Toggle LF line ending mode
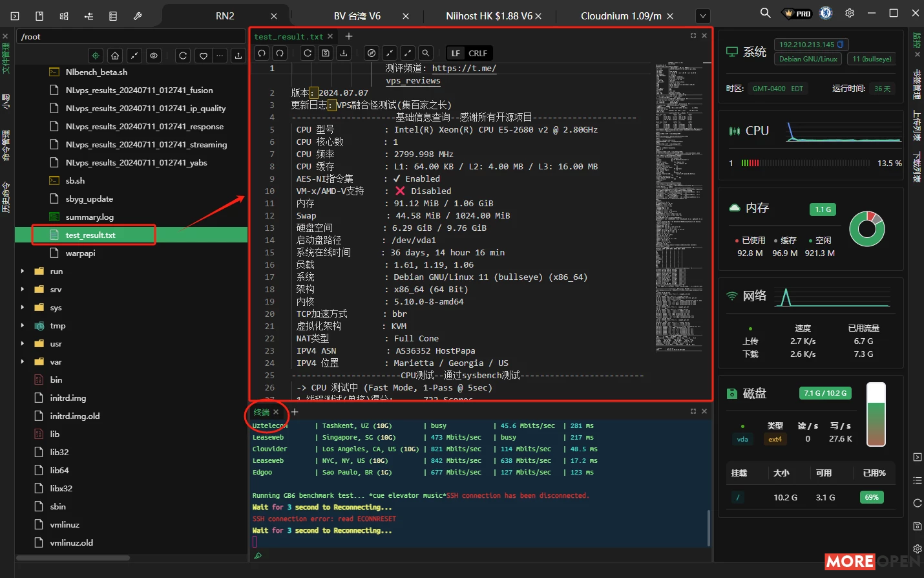Screen dimensions: 924x578 (456, 53)
